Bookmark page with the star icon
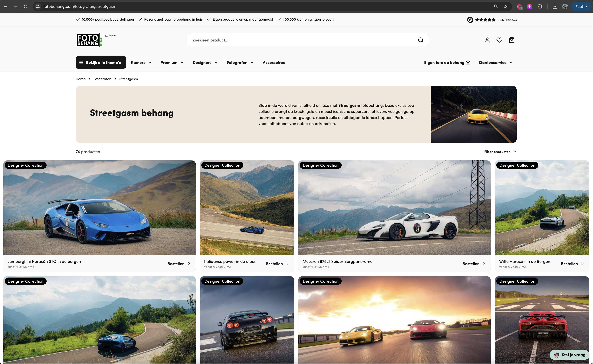The image size is (593, 364). [505, 6]
